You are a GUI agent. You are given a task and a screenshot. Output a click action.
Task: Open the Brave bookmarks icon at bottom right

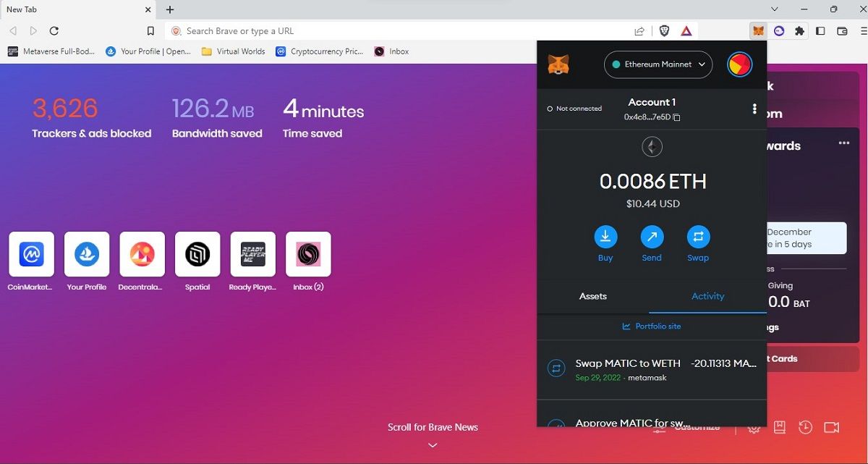click(x=780, y=427)
